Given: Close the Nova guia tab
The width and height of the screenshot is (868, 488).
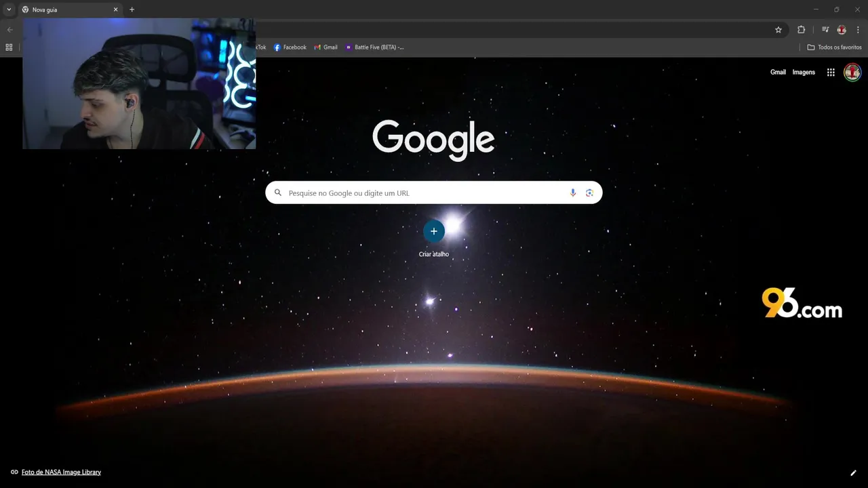Looking at the screenshot, I should pos(115,9).
